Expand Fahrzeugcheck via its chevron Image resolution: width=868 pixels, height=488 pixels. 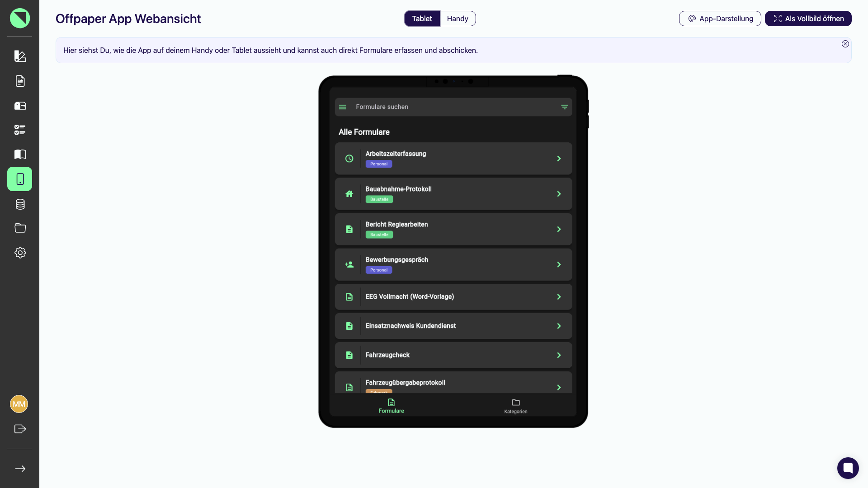(559, 355)
